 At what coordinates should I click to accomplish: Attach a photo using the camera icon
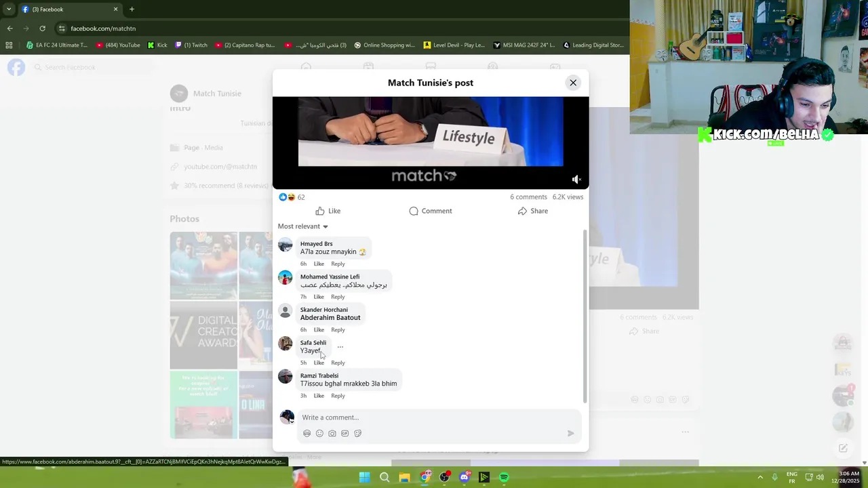pyautogui.click(x=332, y=433)
